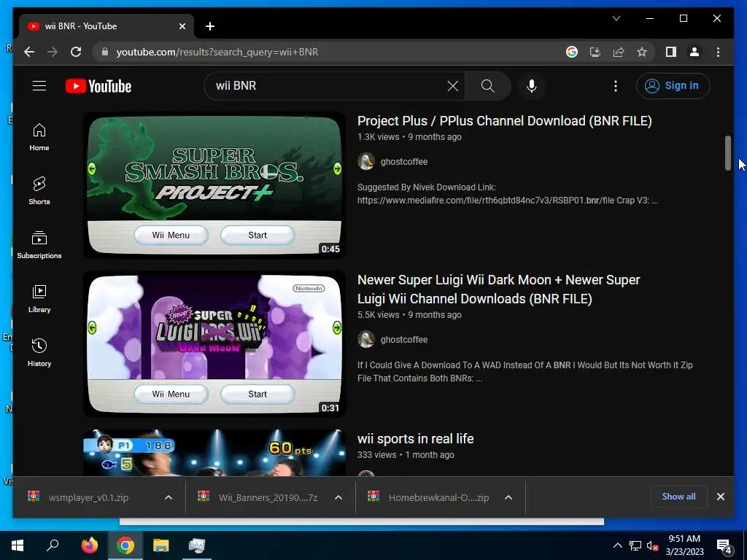Close the wii BNR - YouTube tab

[x=182, y=26]
